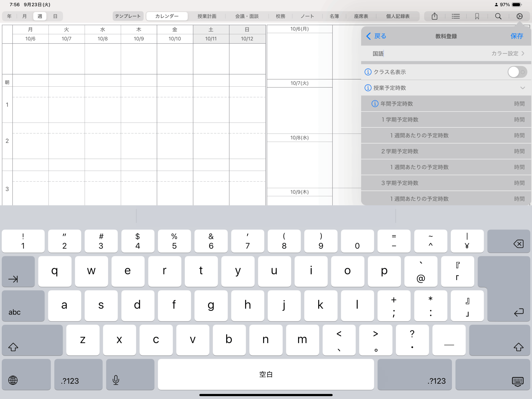This screenshot has height=399, width=532.
Task: Open search with magnifier icon
Action: [x=498, y=16]
